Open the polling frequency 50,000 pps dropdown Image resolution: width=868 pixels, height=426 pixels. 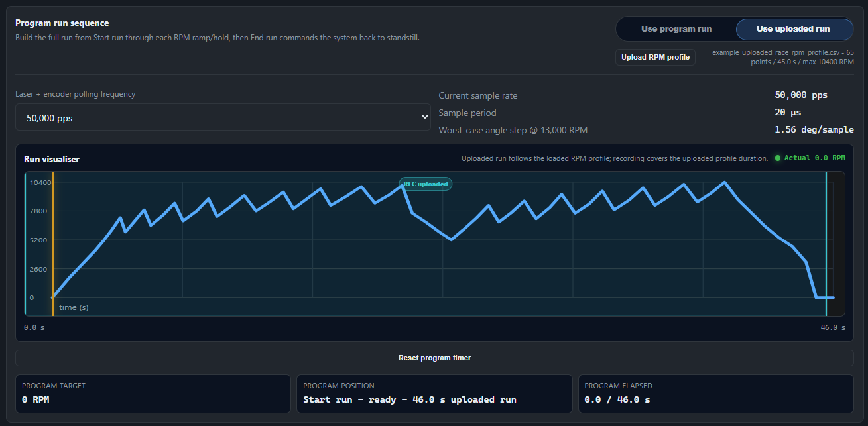tap(223, 117)
